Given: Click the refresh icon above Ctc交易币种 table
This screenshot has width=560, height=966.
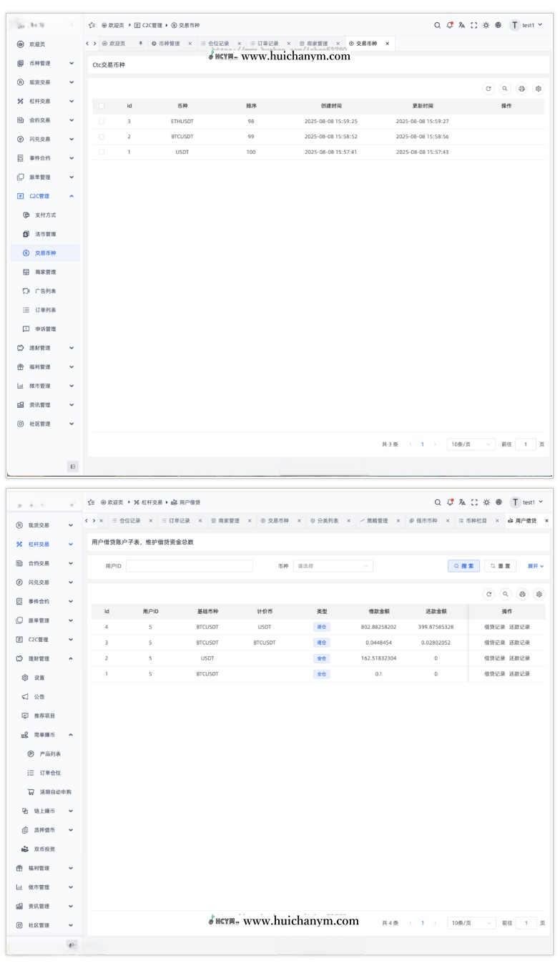Looking at the screenshot, I should coord(488,89).
